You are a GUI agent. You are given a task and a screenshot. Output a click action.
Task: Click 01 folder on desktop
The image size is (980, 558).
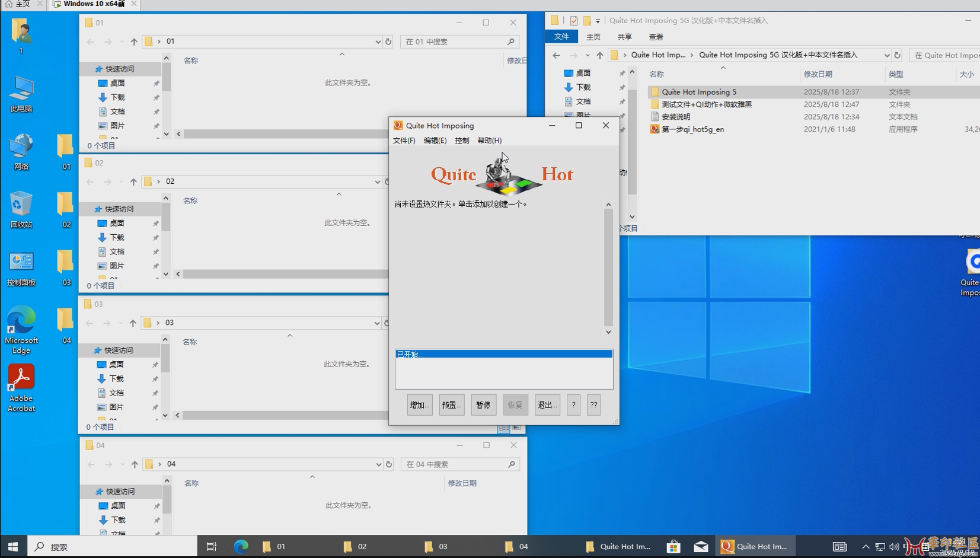pos(65,152)
